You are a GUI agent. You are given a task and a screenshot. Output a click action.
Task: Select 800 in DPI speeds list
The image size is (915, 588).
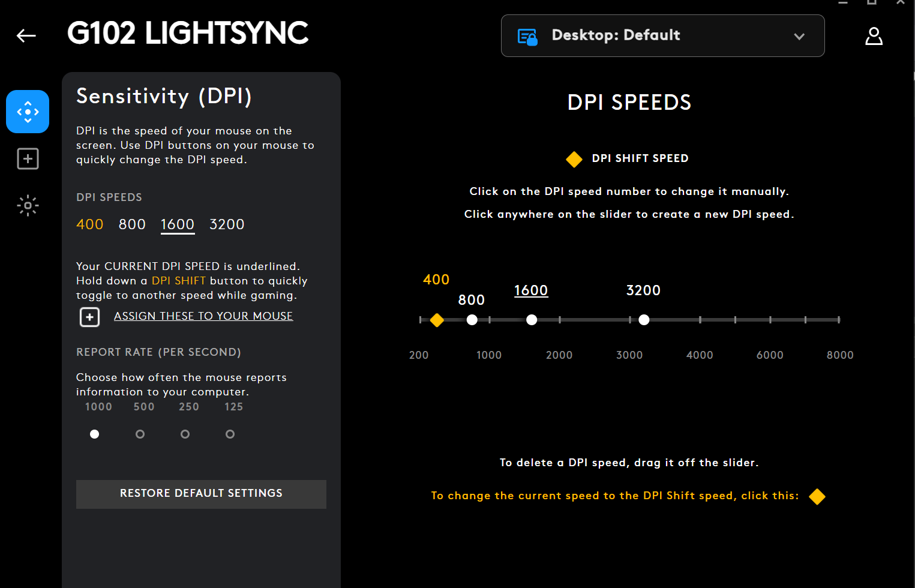coord(132,224)
